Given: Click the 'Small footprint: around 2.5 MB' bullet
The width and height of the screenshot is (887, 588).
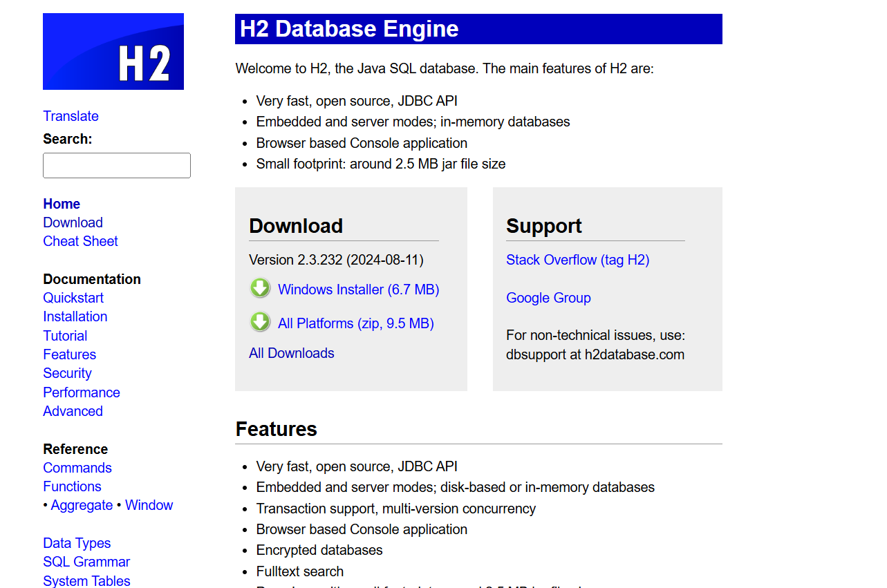Looking at the screenshot, I should [x=381, y=164].
